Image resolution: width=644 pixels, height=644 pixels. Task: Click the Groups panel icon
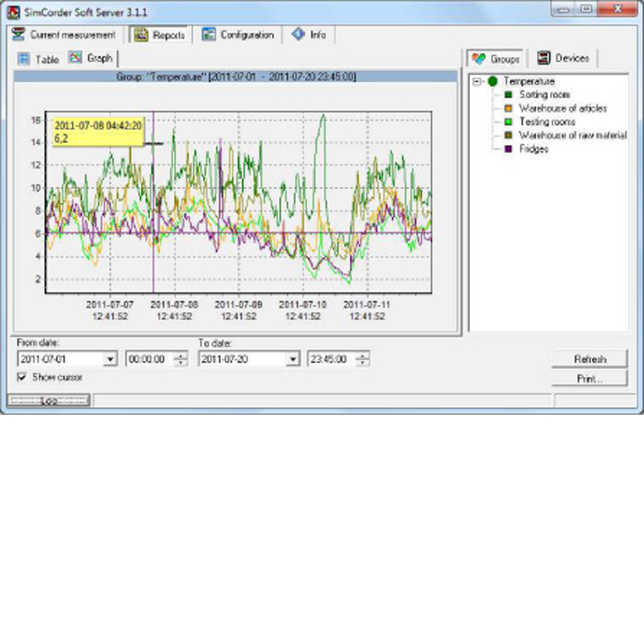point(478,59)
